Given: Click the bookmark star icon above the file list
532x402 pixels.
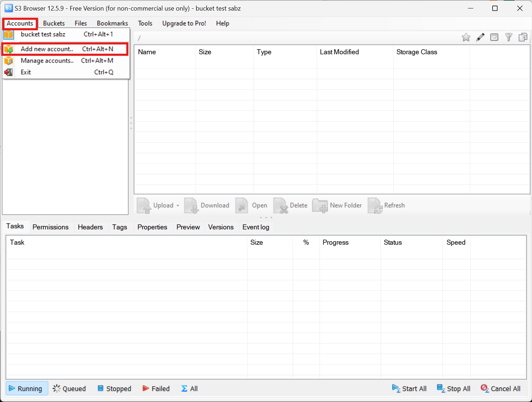Looking at the screenshot, I should (466, 37).
